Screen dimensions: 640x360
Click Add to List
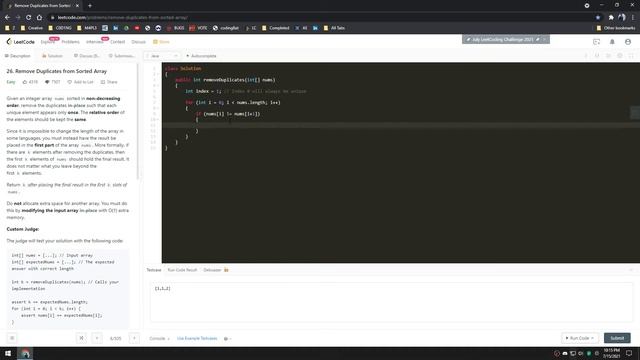pyautogui.click(x=80, y=82)
